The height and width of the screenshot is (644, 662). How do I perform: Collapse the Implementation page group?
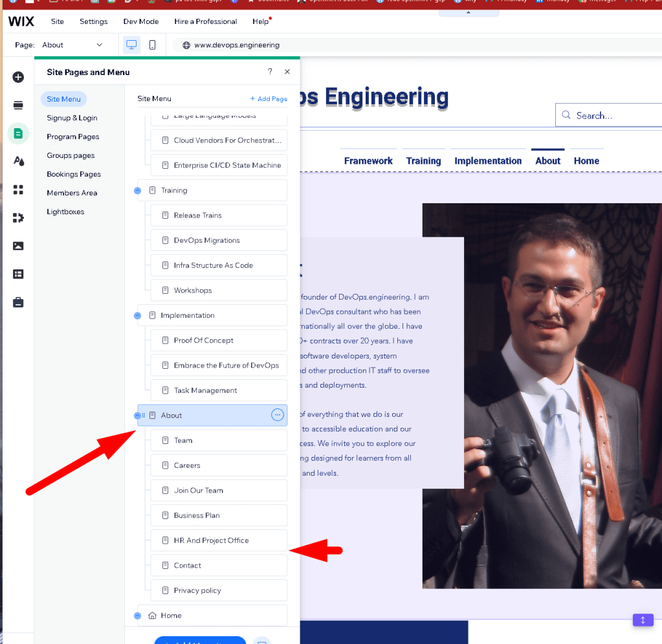137,316
